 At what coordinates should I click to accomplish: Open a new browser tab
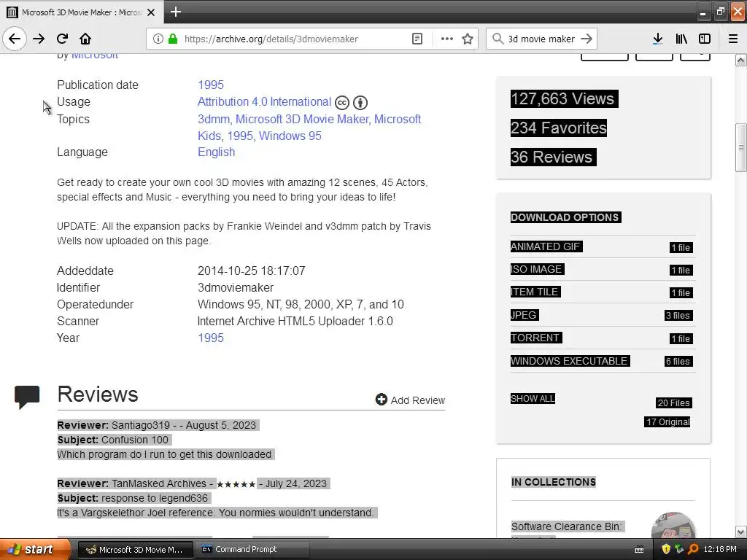(x=176, y=12)
